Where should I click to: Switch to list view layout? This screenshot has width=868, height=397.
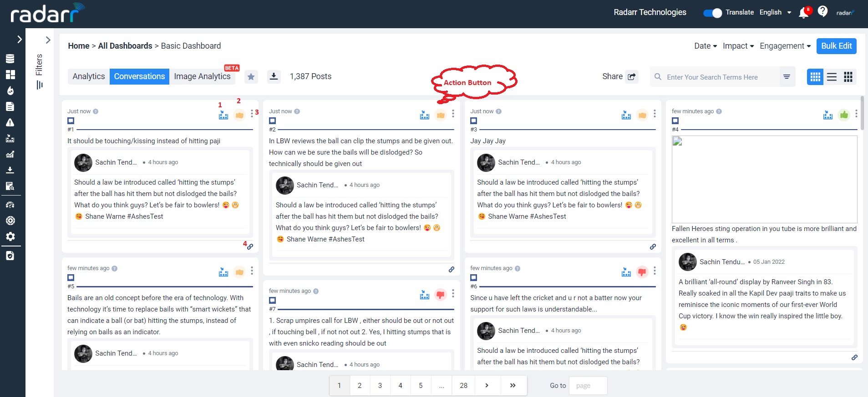click(832, 77)
